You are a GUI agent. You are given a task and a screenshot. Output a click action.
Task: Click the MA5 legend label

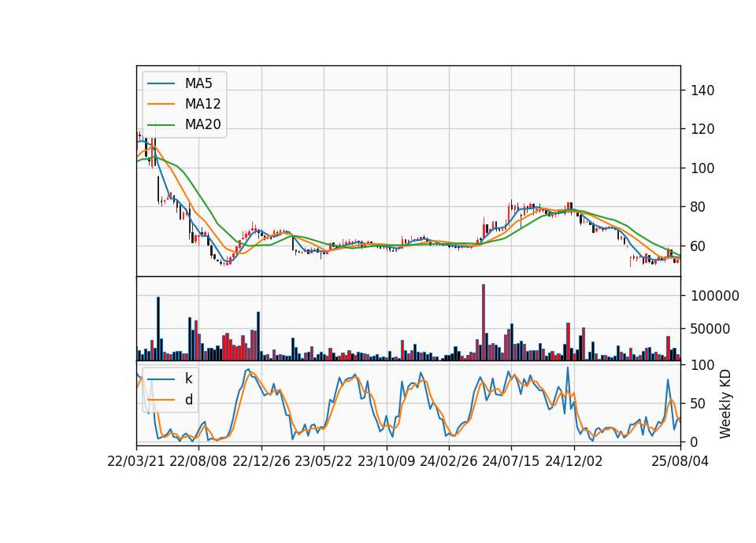[x=198, y=83]
